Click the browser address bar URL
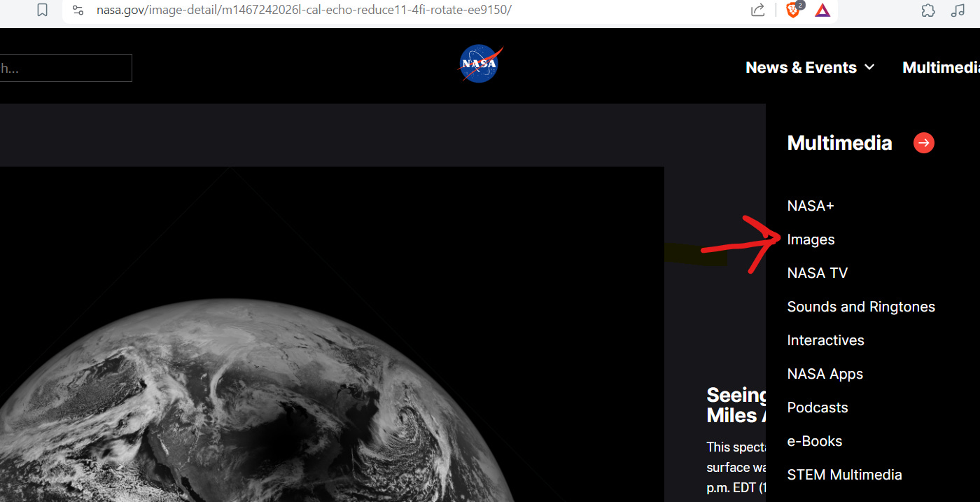Viewport: 980px width, 502px height. 304,11
